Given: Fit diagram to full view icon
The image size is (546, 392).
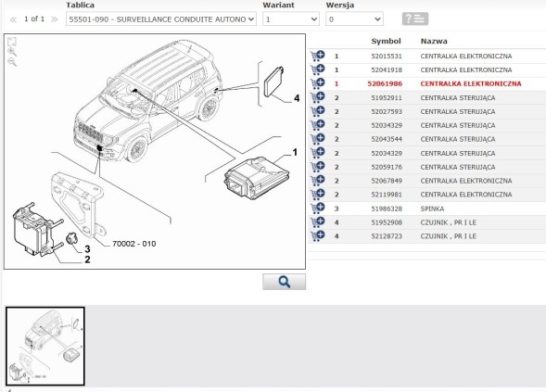Looking at the screenshot, I should click(12, 42).
